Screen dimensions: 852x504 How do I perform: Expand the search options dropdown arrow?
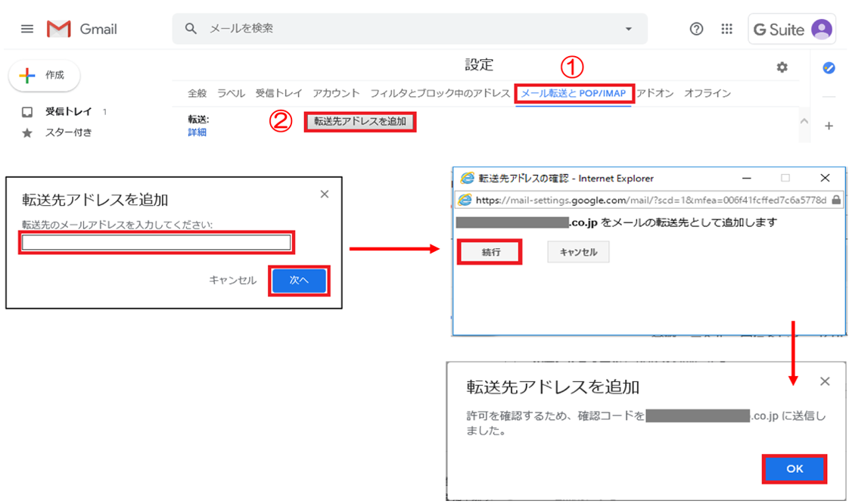tap(628, 29)
